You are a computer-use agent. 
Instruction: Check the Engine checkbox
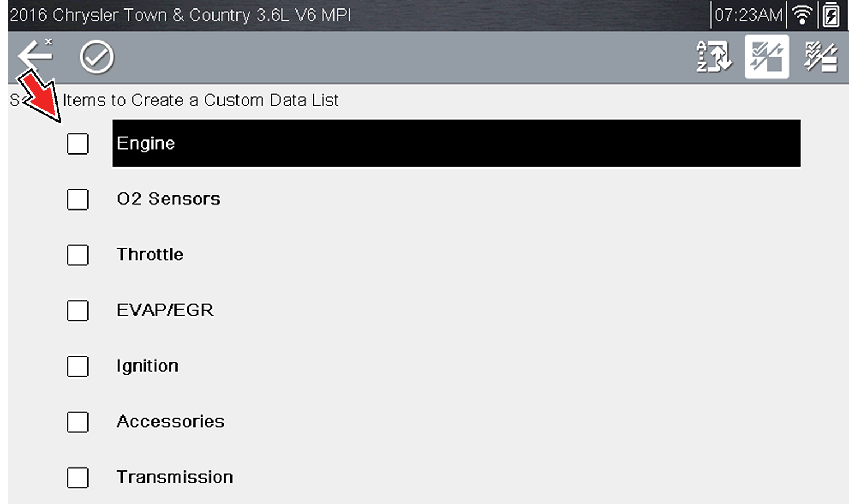(x=77, y=143)
